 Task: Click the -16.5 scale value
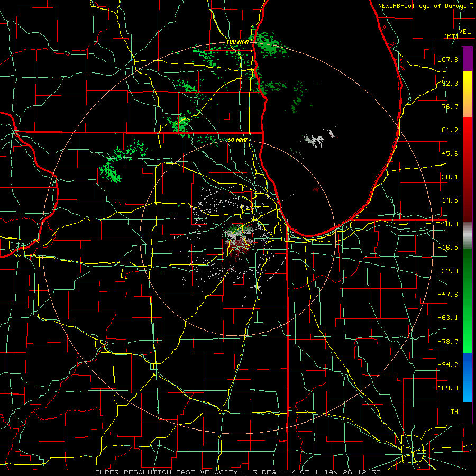point(448,248)
